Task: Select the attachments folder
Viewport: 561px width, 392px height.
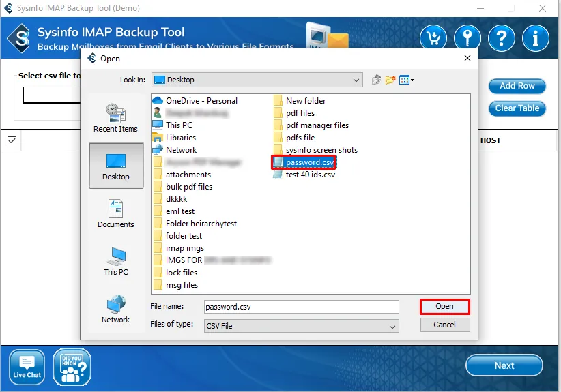Action: coord(182,175)
